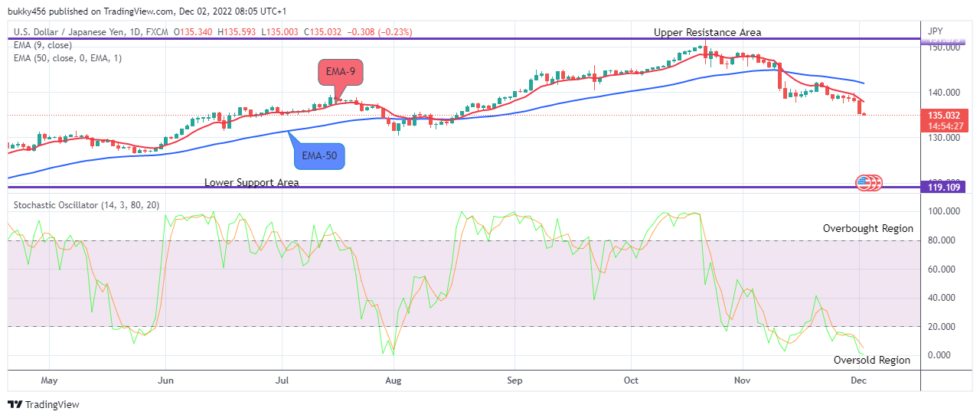Click the 20.000 stochastic axis value
This screenshot has height=418, width=980.
943,327
